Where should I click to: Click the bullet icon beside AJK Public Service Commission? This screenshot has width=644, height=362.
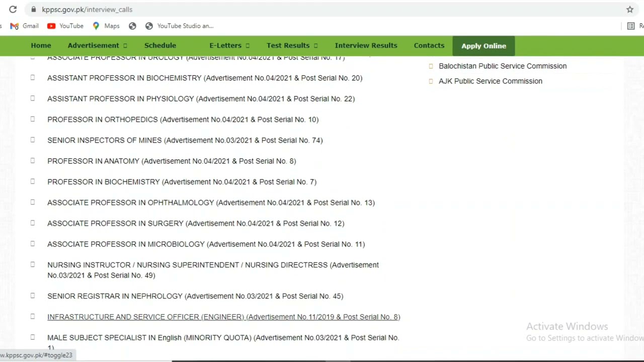(431, 81)
